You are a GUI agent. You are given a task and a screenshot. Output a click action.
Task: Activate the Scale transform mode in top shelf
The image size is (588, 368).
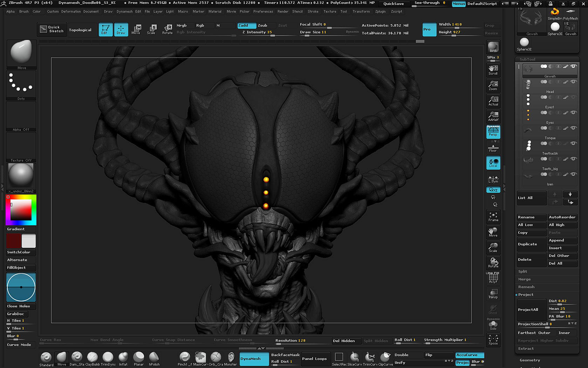tap(151, 29)
